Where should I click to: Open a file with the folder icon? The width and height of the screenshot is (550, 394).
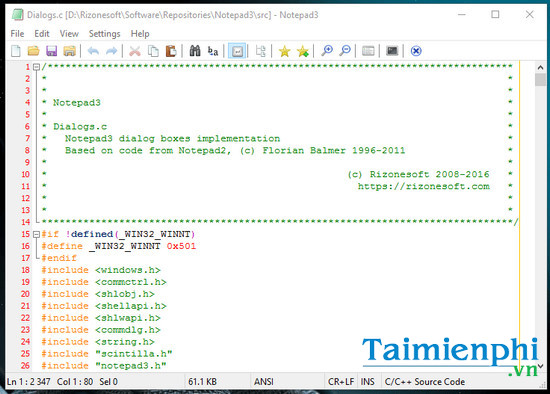pos(34,51)
